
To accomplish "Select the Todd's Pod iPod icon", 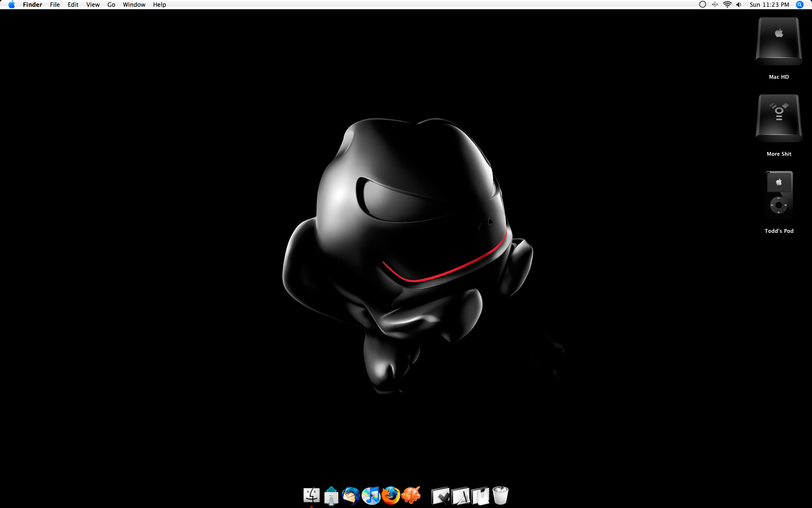I will click(x=779, y=195).
